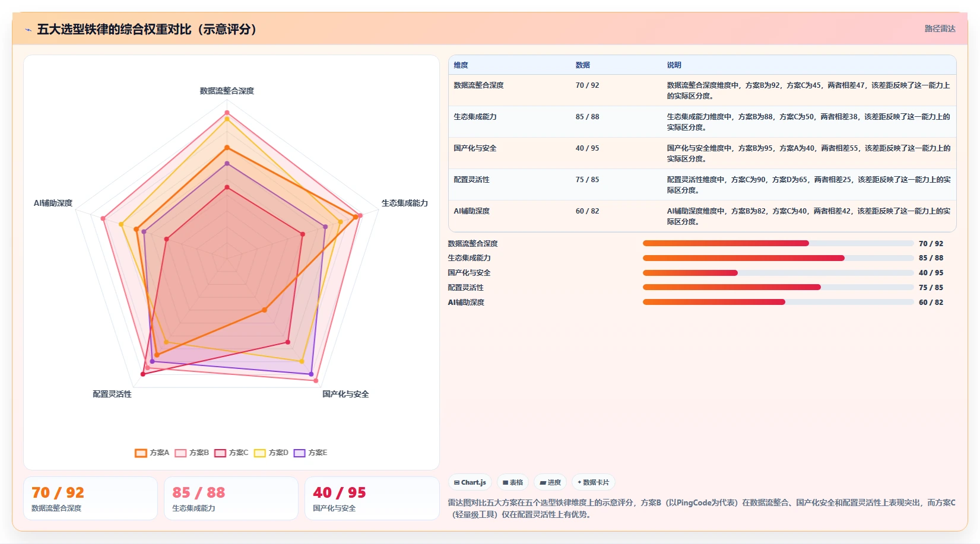980x544 pixels.
Task: Click the 生态集成能力 radar axis label
Action: 404,203
